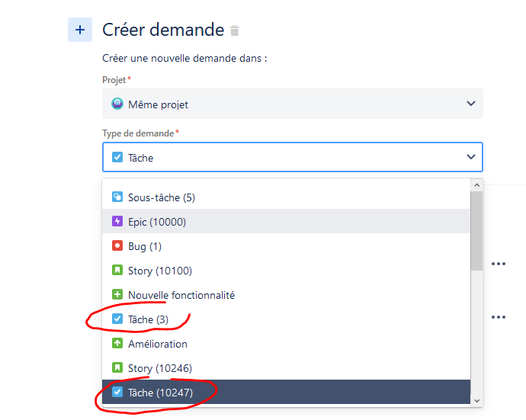This screenshot has width=526, height=420.
Task: Click the green bookmark icon of Story (10100)
Action: [x=117, y=270]
